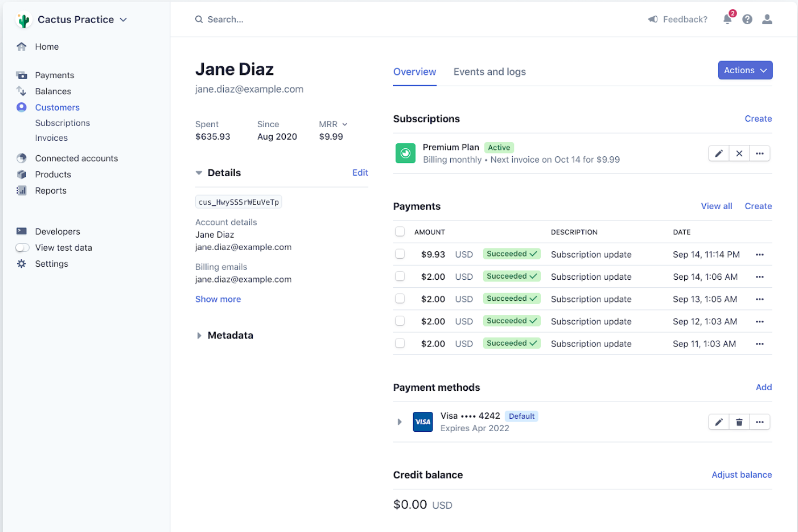Edit the Visa 4242 card with pencil icon

click(719, 422)
